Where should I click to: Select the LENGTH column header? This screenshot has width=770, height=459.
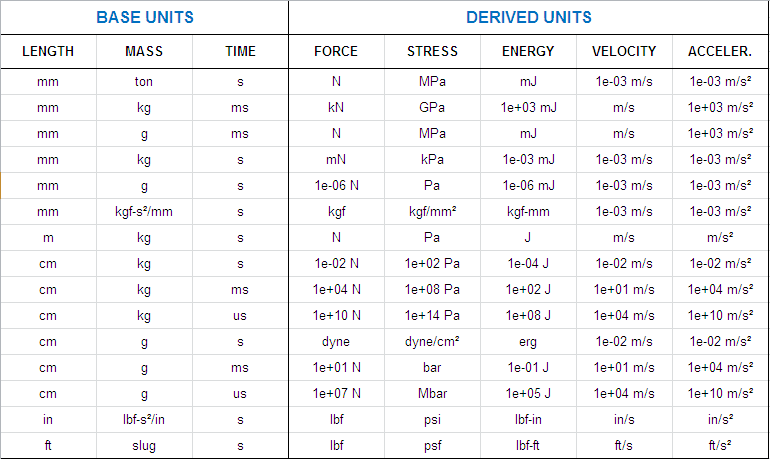48,51
